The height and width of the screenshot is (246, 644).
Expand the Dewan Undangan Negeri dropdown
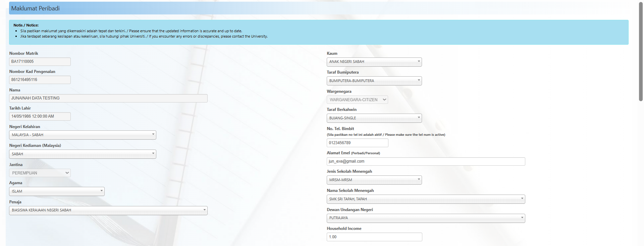426,218
